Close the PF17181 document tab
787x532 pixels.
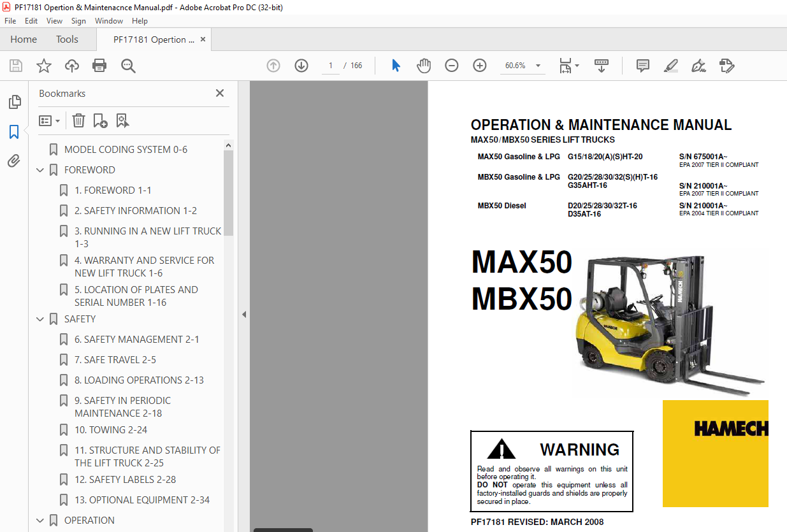203,40
